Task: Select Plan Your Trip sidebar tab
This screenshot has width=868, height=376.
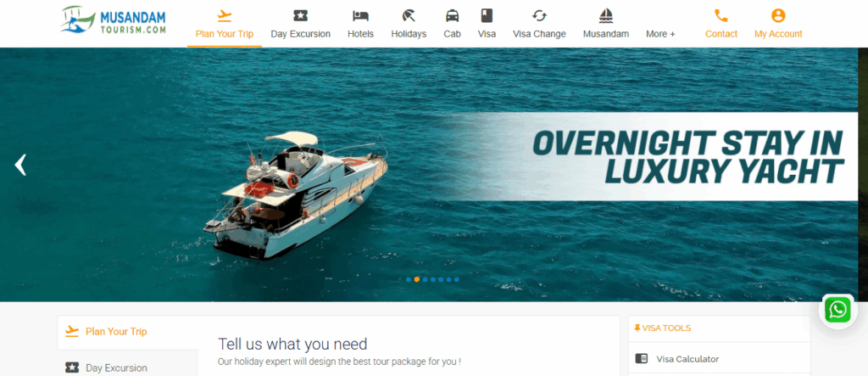Action: click(x=128, y=332)
